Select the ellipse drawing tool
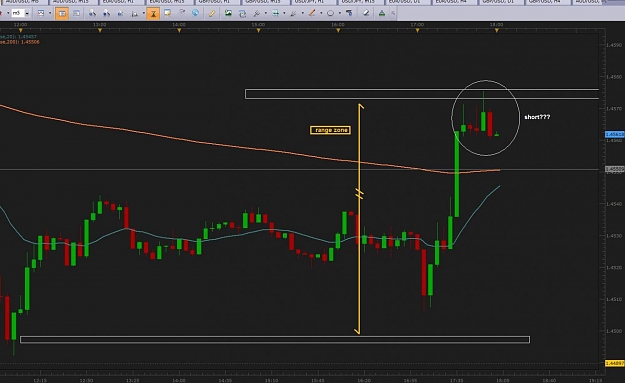625x383 pixels. [x=330, y=13]
